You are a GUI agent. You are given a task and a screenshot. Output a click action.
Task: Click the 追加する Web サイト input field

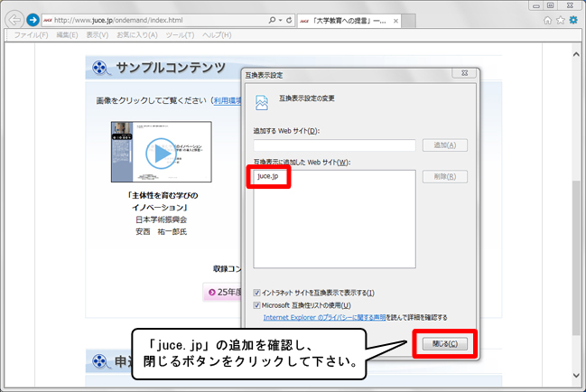click(x=334, y=145)
